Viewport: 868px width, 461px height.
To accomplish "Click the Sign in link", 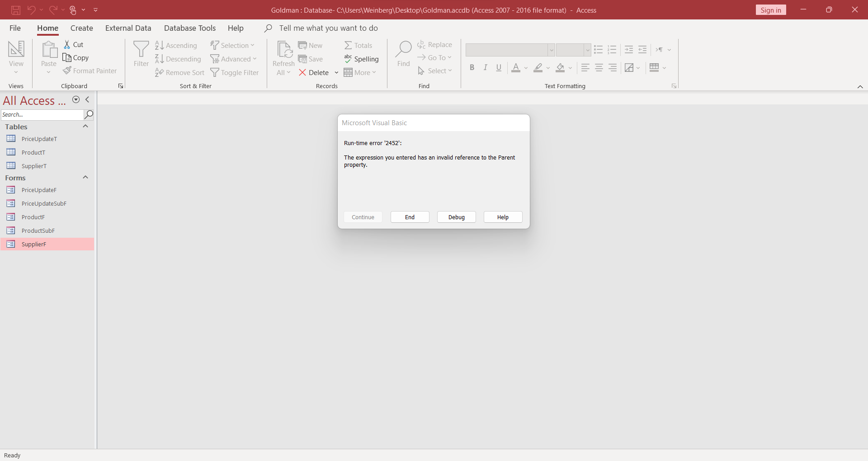I will (771, 9).
